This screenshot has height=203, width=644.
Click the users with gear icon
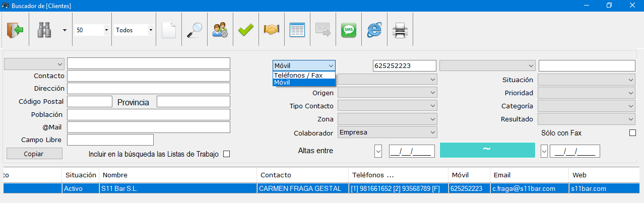click(x=220, y=30)
